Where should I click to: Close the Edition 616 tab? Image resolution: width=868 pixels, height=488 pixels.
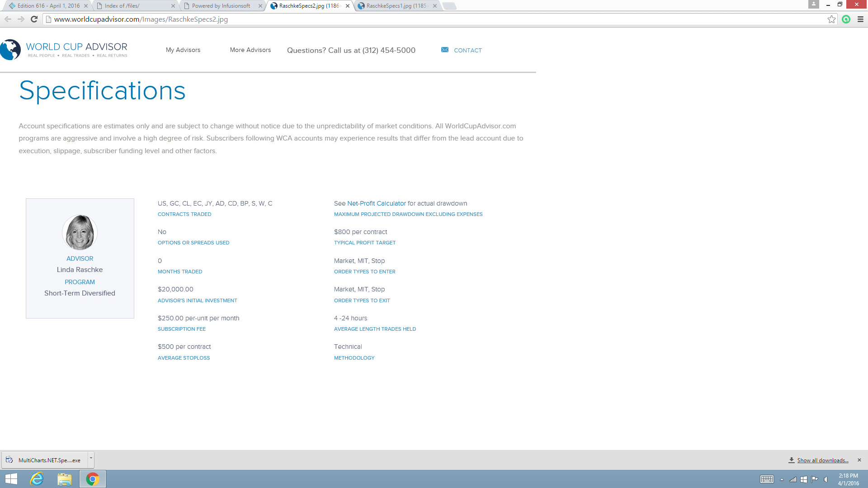(x=86, y=6)
